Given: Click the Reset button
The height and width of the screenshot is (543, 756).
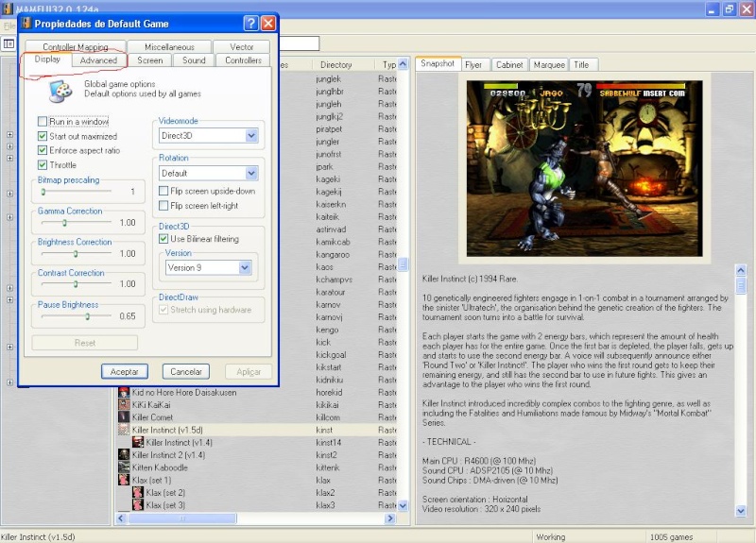Looking at the screenshot, I should 85,343.
